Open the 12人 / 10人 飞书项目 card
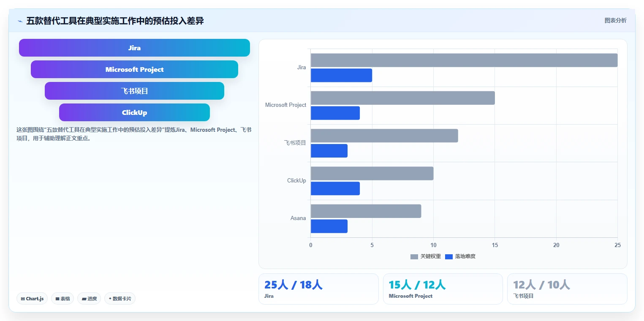 coord(567,289)
